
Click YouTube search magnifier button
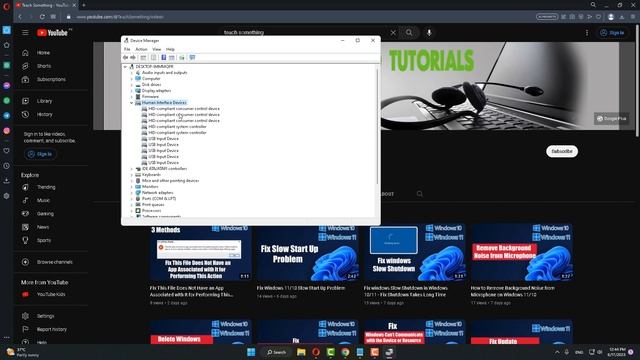coord(409,33)
